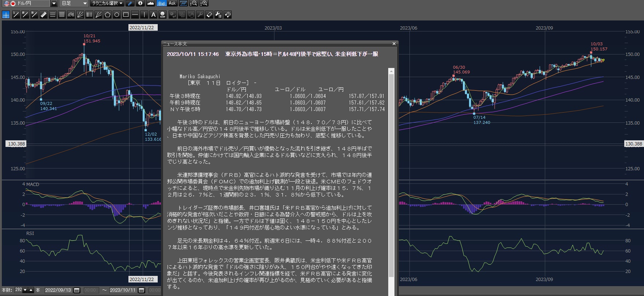Open the end date calendar picker
The height and width of the screenshot is (296, 644).
pos(142,290)
